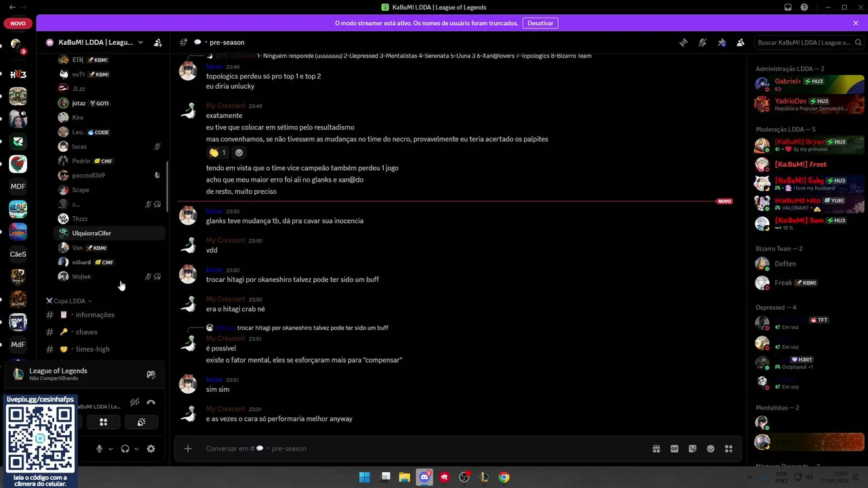This screenshot has height=488, width=868.
Task: Hide the member list panel
Action: (741, 42)
